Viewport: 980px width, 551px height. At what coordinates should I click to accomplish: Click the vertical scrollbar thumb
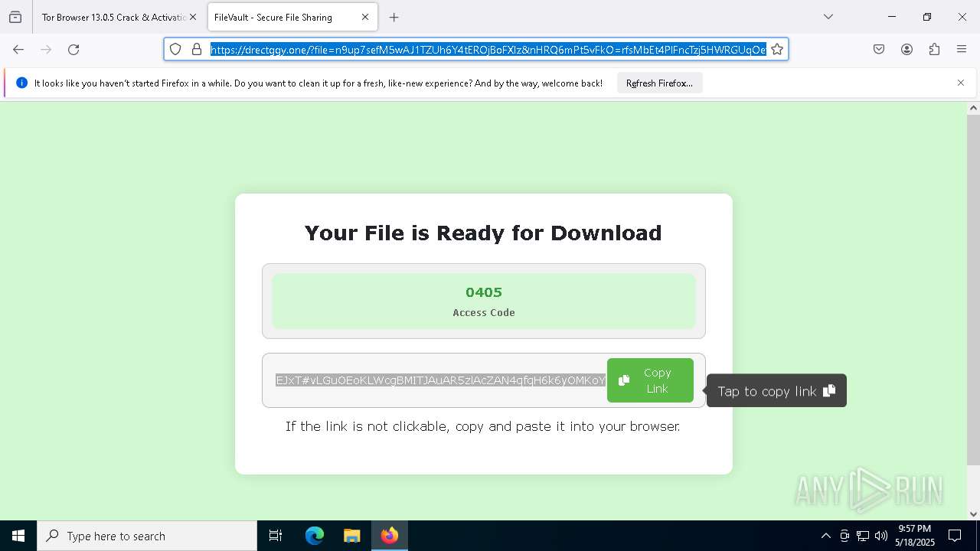tap(973, 291)
